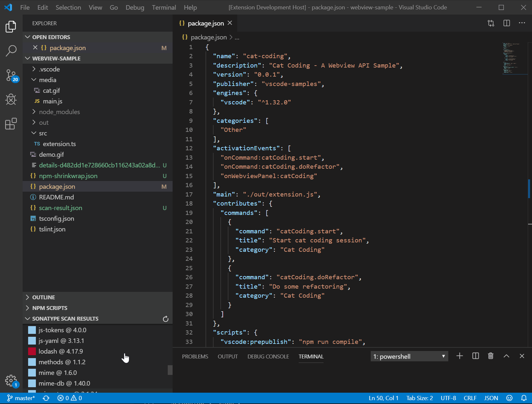532x404 pixels.
Task: Create a new terminal with plus icon
Action: pyautogui.click(x=460, y=356)
